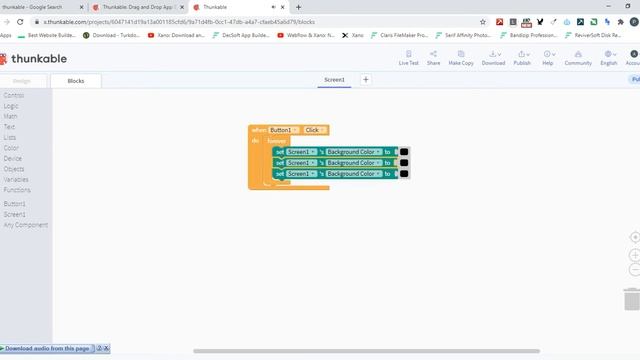Click Download audio from this page link
This screenshot has width=640, height=360.
[x=47, y=349]
